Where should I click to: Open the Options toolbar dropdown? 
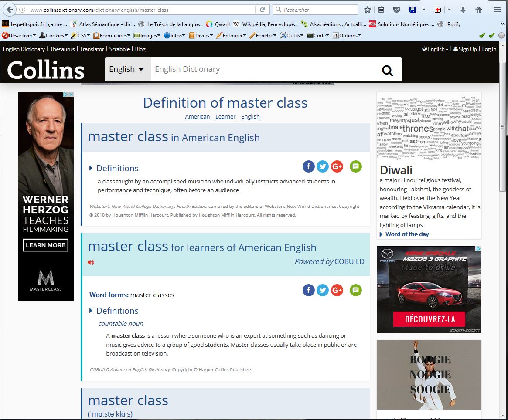[x=347, y=35]
